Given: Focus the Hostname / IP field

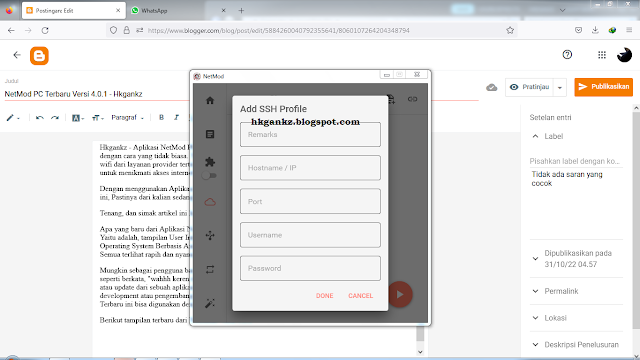Looking at the screenshot, I should (x=310, y=168).
